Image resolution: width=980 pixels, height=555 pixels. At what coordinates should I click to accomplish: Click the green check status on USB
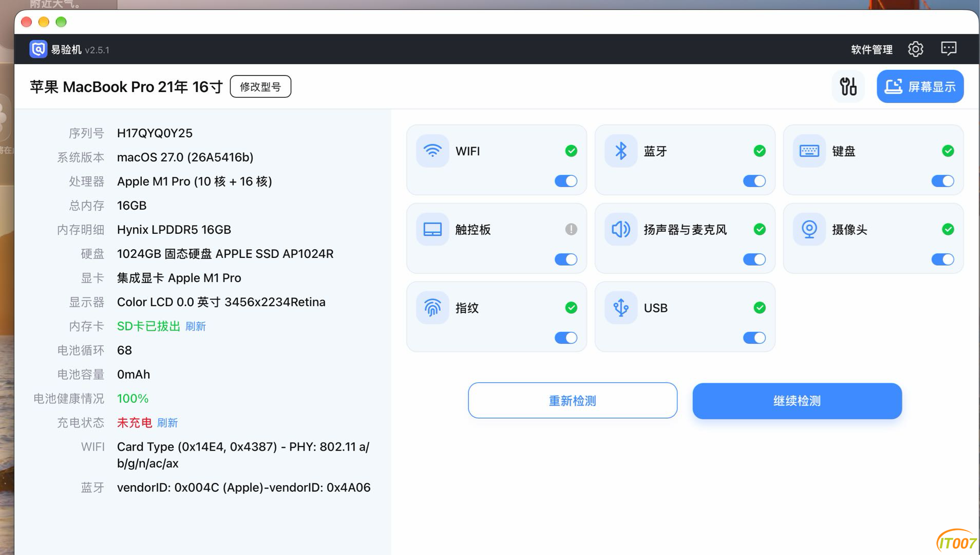tap(760, 307)
